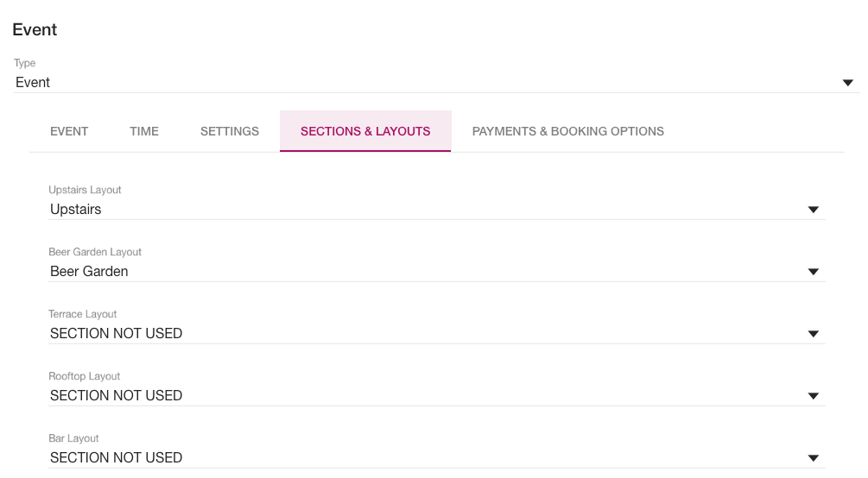Click Bar Layout's SECTION NOT USED value

point(117,458)
